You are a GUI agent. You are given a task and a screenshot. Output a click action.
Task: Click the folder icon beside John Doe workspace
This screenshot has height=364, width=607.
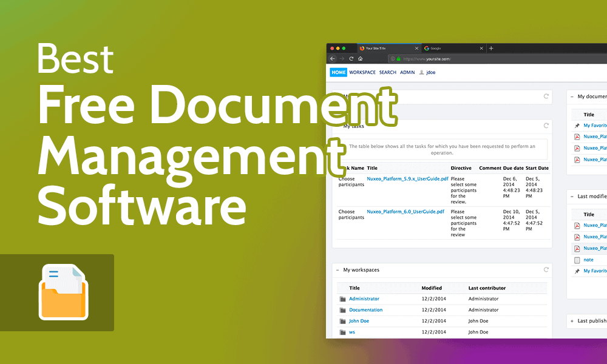point(342,321)
